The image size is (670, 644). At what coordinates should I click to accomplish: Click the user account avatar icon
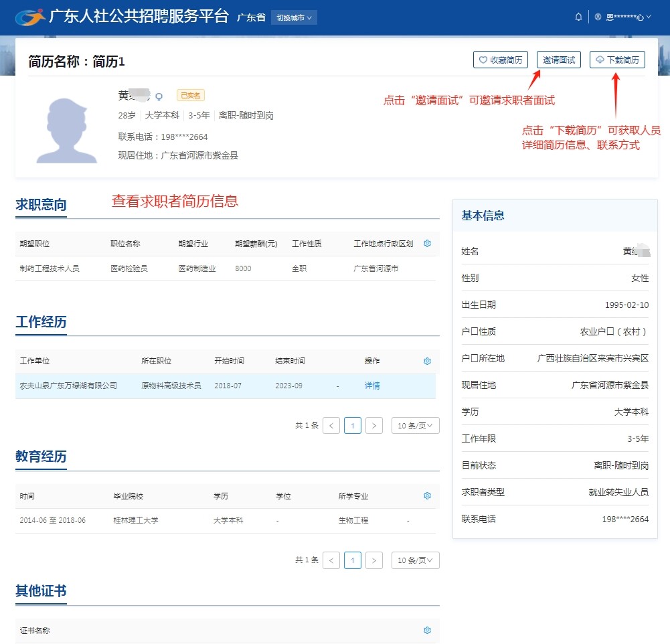tap(598, 17)
